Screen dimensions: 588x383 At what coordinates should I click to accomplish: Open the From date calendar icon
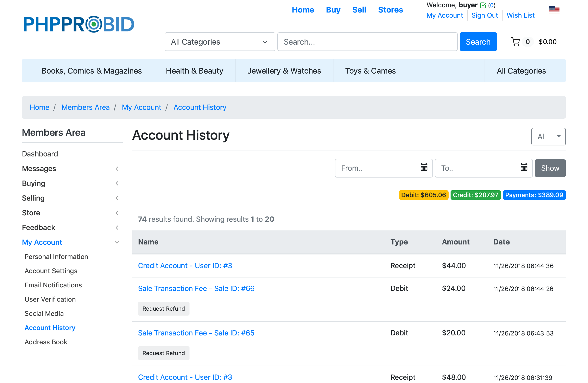[424, 167]
